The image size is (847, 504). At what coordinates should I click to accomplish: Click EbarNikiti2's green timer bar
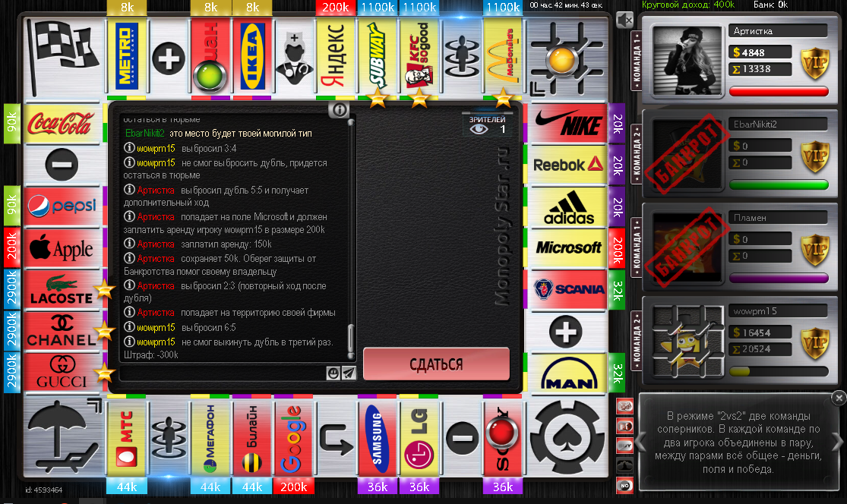[x=779, y=184]
